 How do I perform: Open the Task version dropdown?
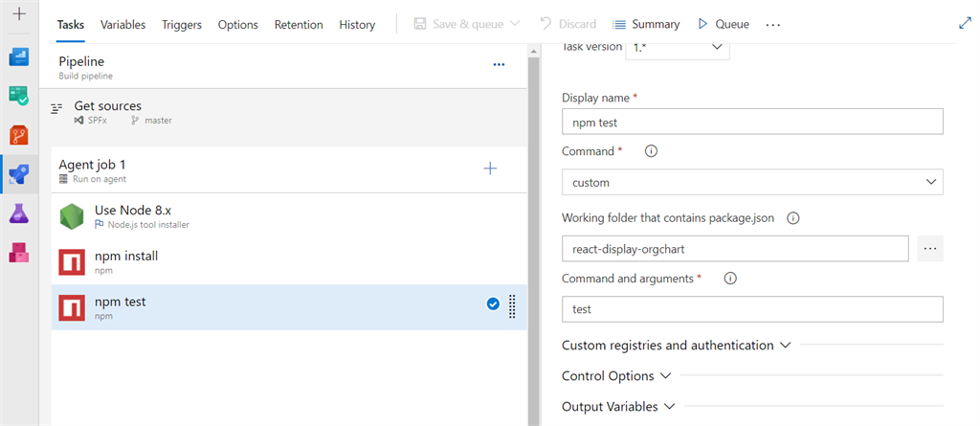click(x=678, y=46)
